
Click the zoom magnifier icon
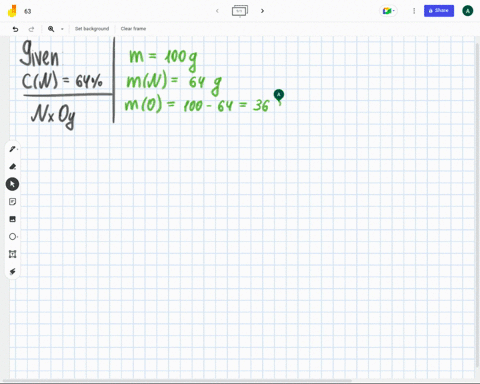51,29
